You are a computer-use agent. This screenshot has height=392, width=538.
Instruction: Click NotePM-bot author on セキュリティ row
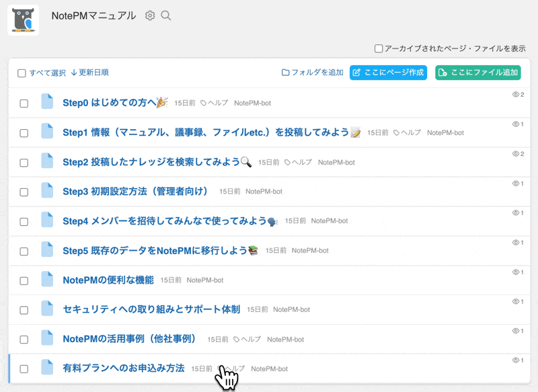pyautogui.click(x=292, y=309)
